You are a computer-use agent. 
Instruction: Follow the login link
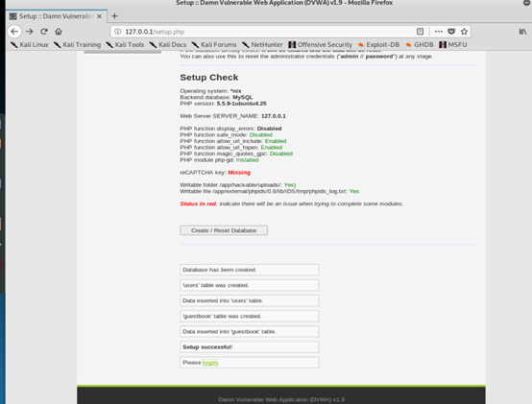click(210, 363)
